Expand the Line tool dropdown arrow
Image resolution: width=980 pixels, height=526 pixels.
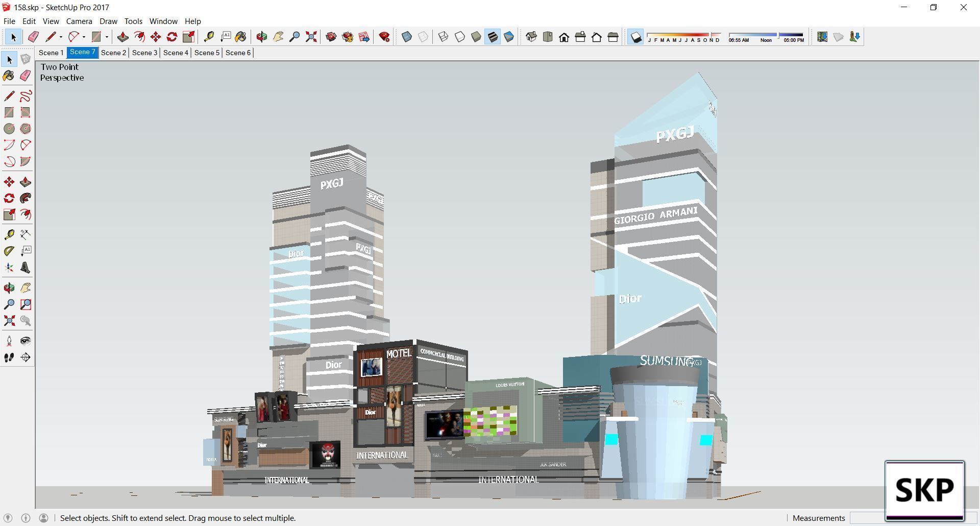[61, 37]
